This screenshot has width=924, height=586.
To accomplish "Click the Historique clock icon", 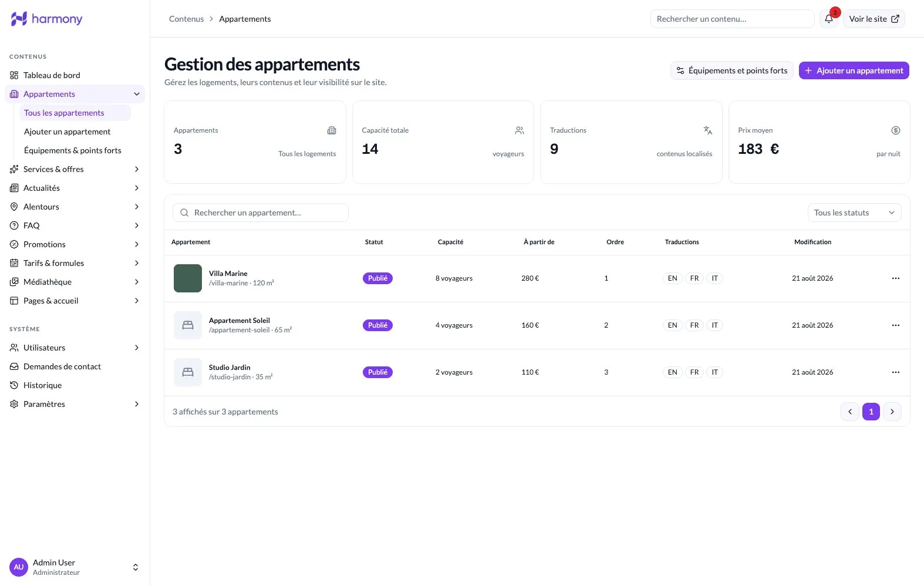I will tap(14, 385).
